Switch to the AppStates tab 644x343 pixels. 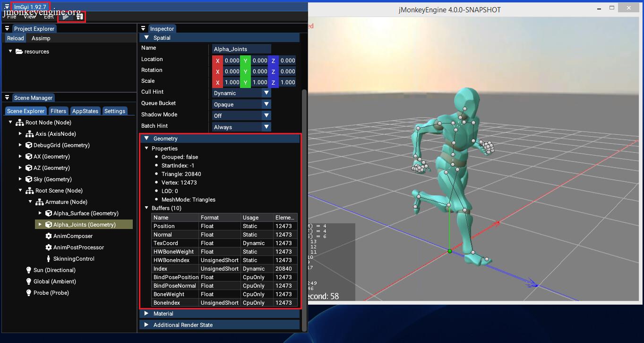pos(85,111)
